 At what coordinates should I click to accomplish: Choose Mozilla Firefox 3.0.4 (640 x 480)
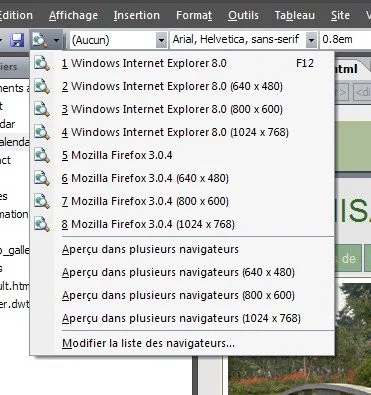click(182, 178)
